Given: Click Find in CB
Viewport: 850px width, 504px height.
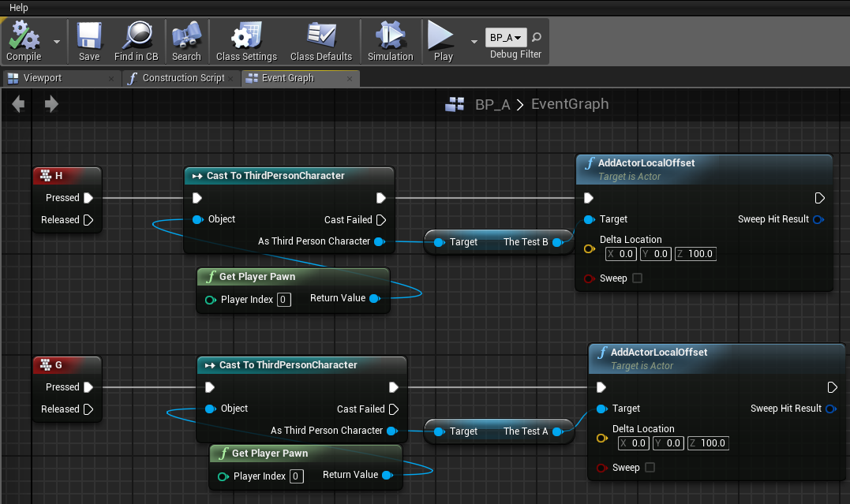Looking at the screenshot, I should [x=136, y=42].
